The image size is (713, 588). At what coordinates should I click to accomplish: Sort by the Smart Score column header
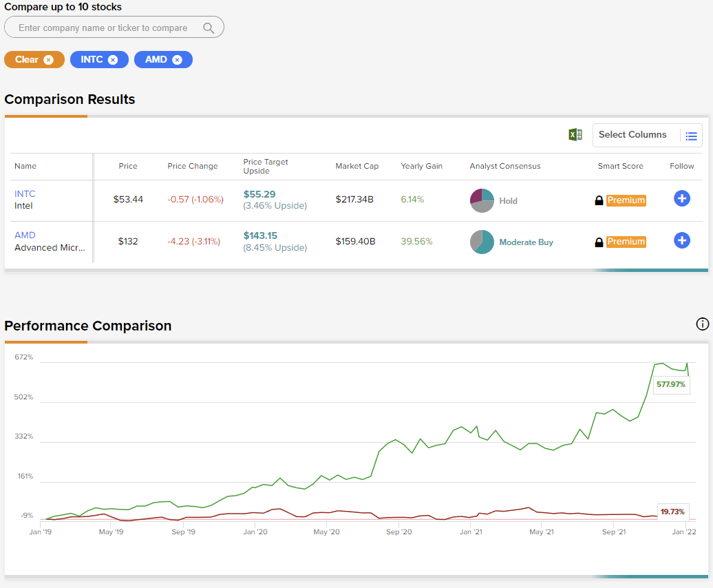tap(620, 166)
